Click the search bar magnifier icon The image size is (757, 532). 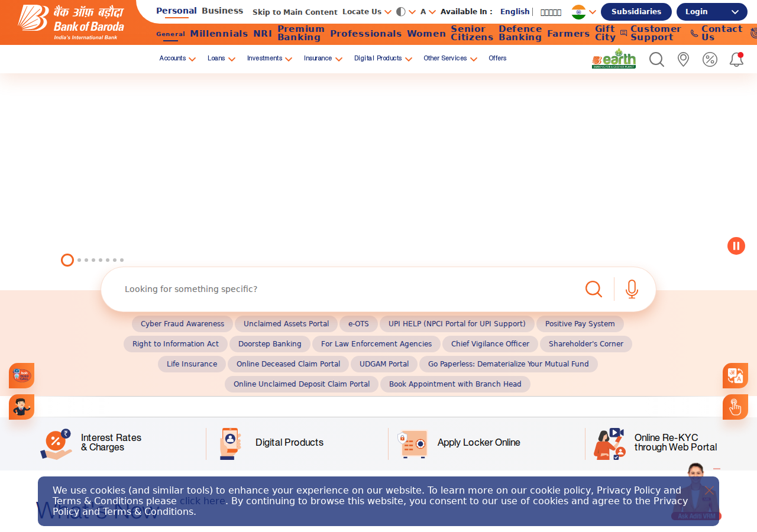(x=594, y=289)
